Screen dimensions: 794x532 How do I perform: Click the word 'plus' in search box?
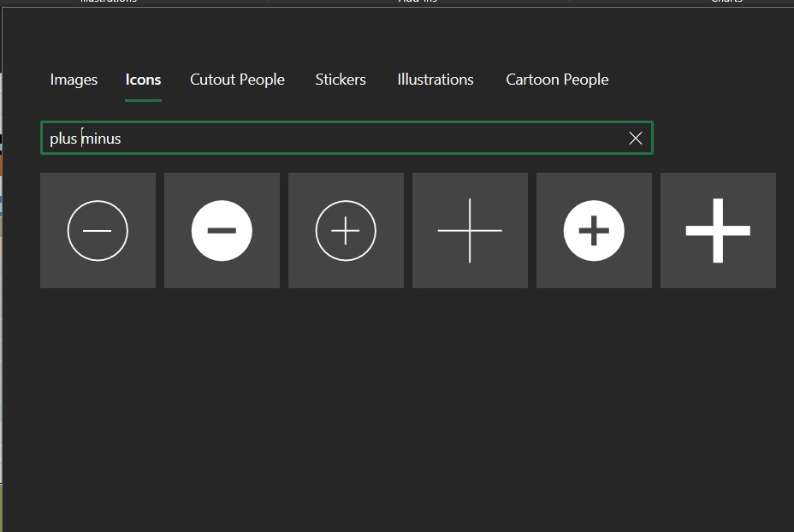pyautogui.click(x=63, y=139)
